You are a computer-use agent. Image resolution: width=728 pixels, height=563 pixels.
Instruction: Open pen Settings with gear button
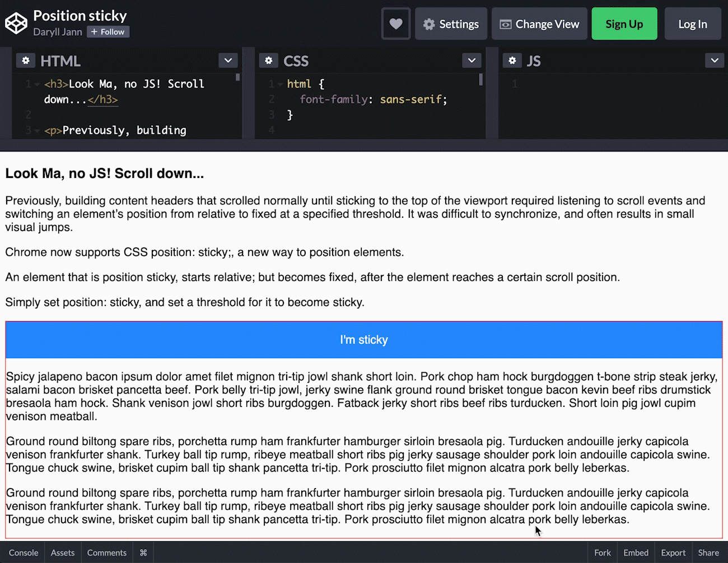(x=451, y=24)
